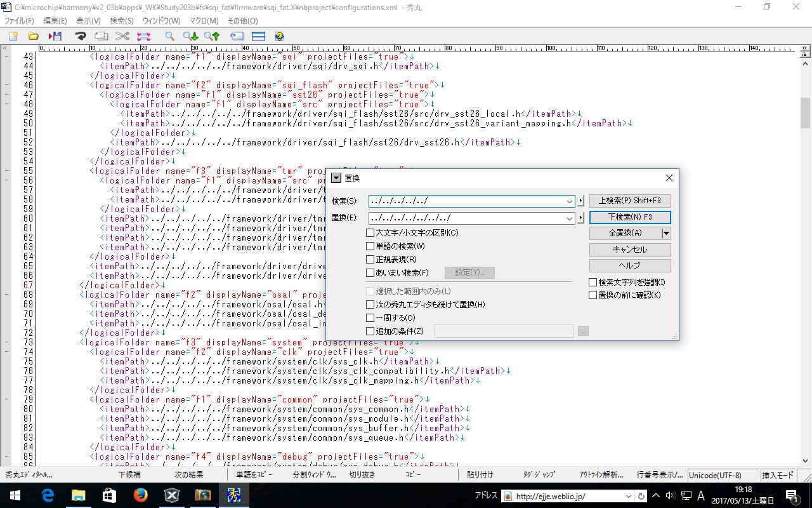Screen dimensions: 812x508
Task: Click the find next down-arrow icon
Action: 190,36
